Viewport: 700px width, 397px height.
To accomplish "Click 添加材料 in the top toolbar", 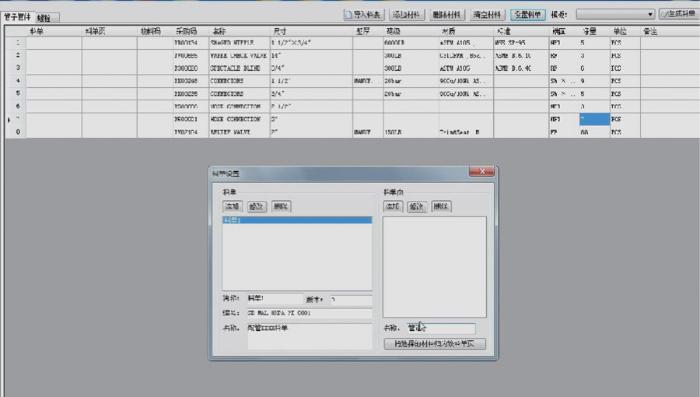I will (x=406, y=15).
